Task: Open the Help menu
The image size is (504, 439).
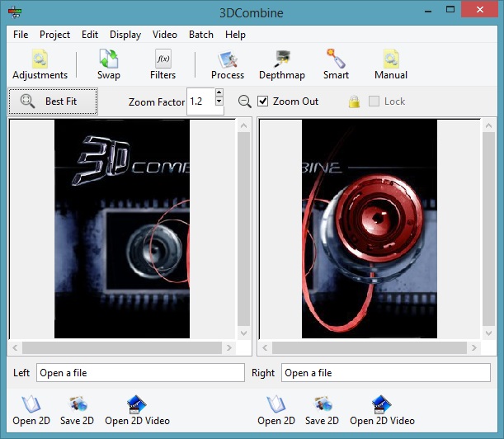Action: (x=235, y=35)
